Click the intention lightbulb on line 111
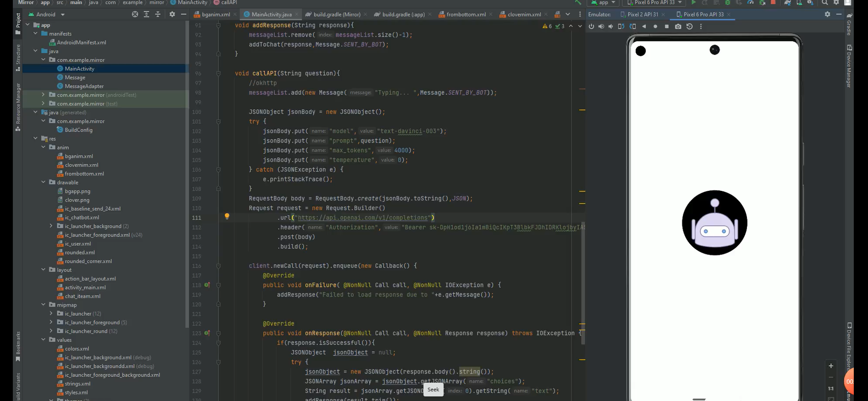This screenshot has width=868, height=401. coord(226,216)
